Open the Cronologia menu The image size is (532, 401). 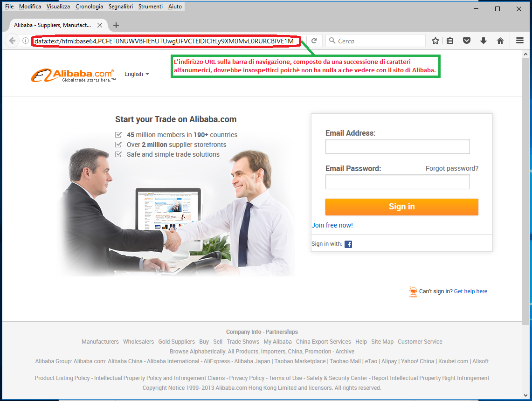tap(89, 7)
